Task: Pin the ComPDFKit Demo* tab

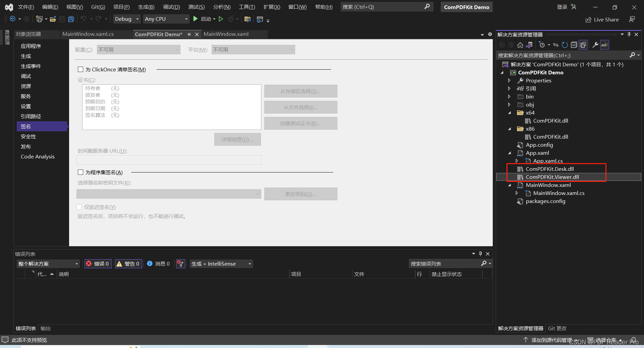Action: pos(189,34)
